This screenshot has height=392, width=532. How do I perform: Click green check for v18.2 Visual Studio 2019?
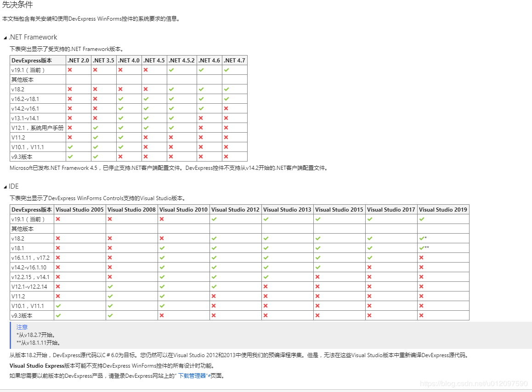[422, 238]
